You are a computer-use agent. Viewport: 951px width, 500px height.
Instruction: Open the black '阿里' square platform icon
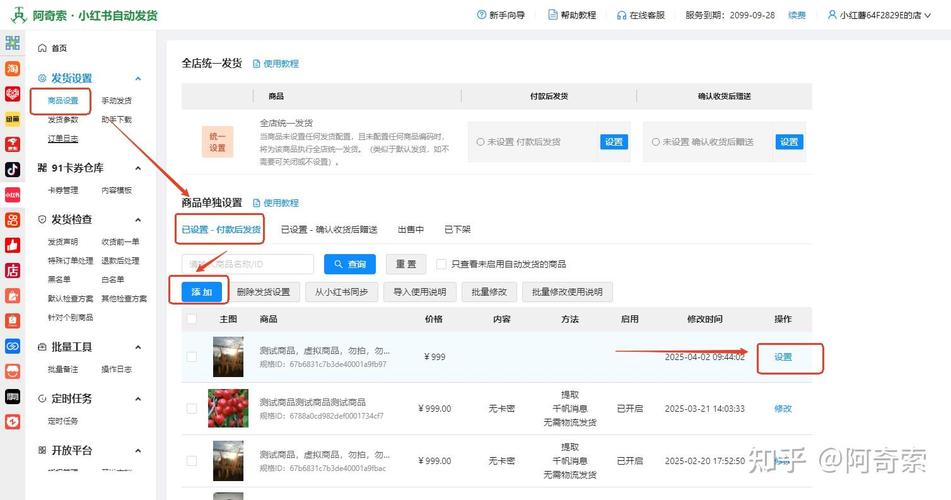(13, 397)
